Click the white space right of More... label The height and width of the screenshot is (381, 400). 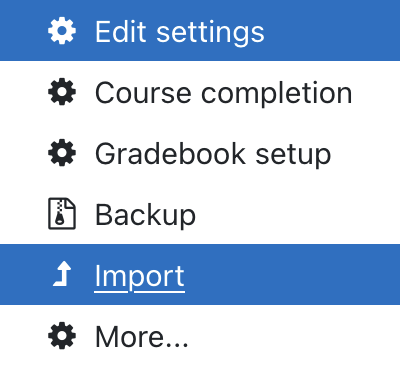point(293,336)
